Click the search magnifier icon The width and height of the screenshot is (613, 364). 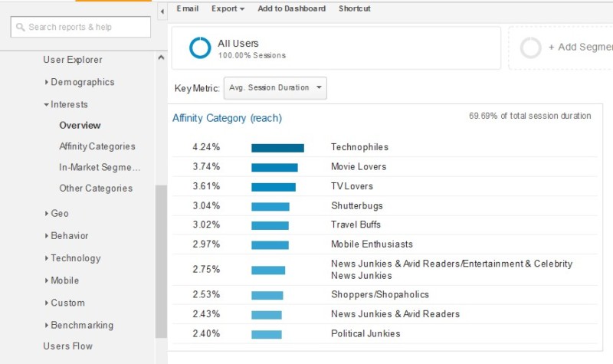click(x=20, y=27)
